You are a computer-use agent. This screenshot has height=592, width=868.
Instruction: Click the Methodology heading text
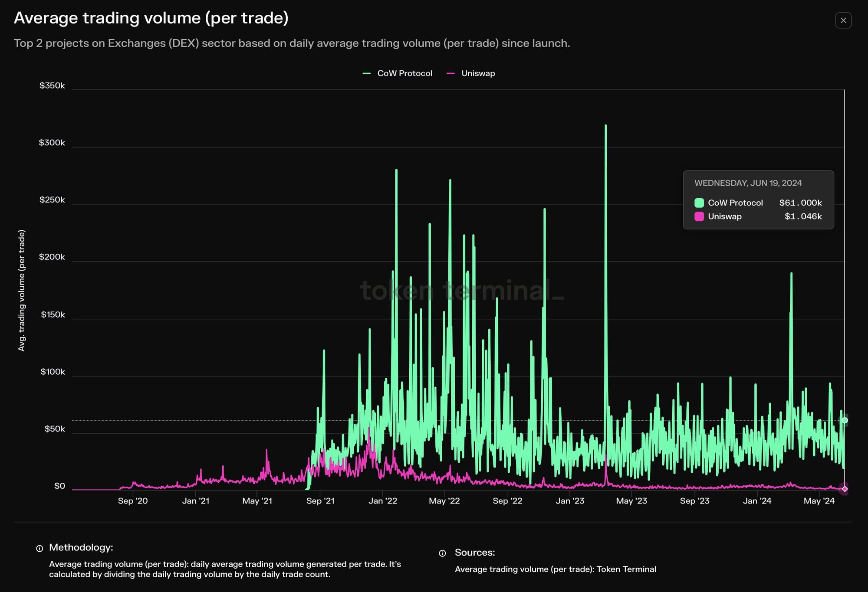[x=81, y=547]
